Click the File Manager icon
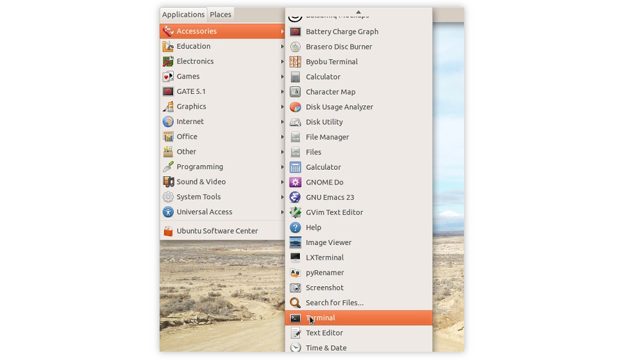Screen dimensions: 625x364 point(295,137)
